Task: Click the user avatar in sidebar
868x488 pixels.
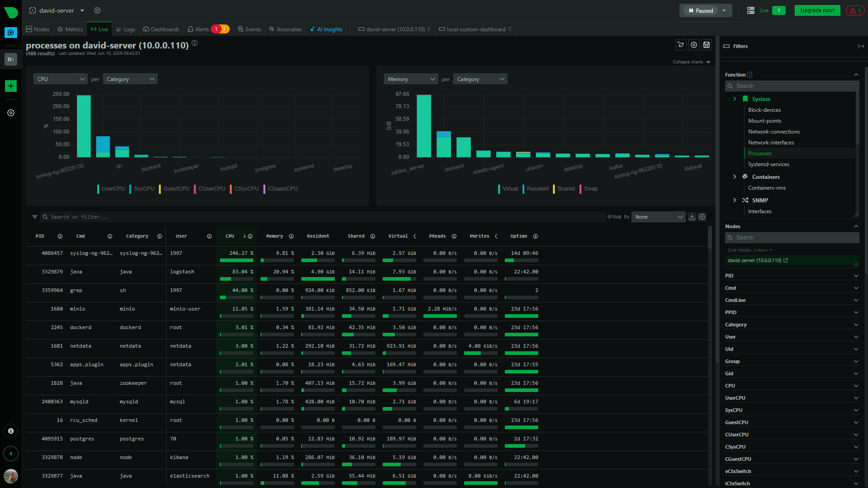Action: pyautogui.click(x=11, y=476)
